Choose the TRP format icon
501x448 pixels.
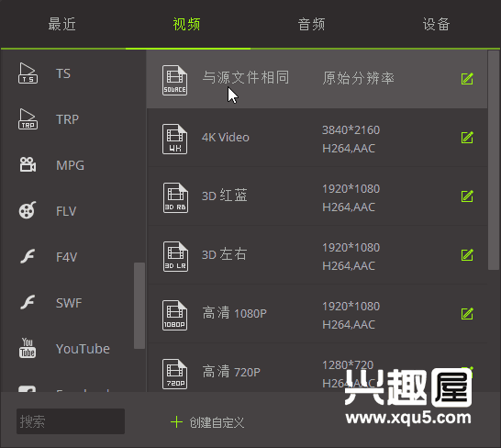pyautogui.click(x=28, y=119)
